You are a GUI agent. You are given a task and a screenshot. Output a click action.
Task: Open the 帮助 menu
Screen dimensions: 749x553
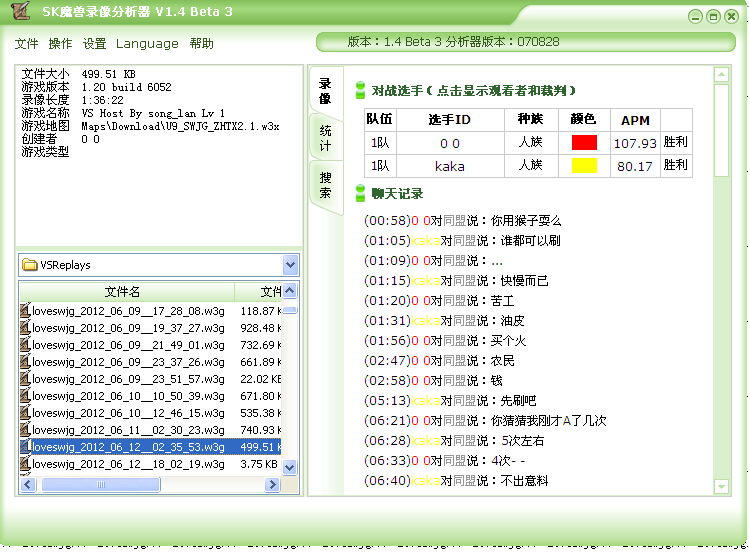pyautogui.click(x=202, y=44)
